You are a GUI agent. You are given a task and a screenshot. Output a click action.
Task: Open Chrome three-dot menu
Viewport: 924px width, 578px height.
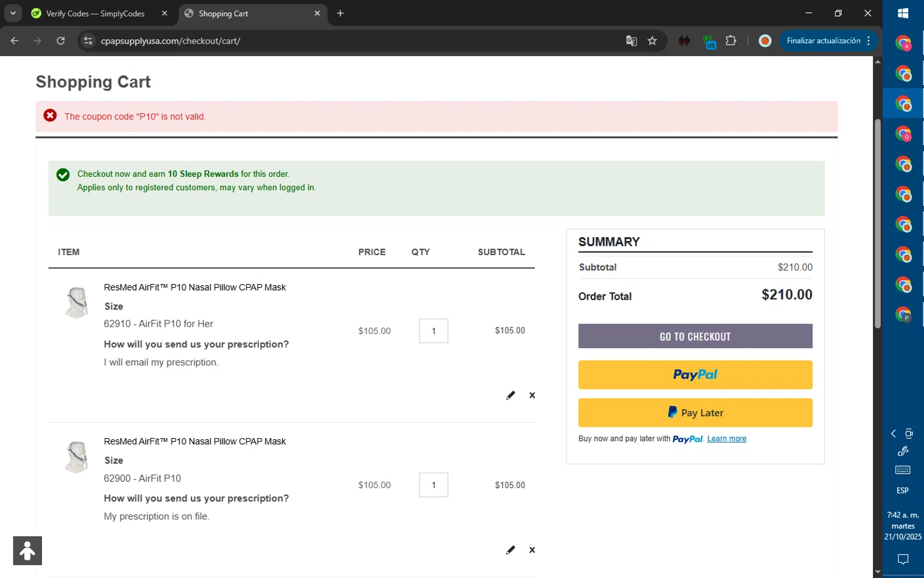[x=869, y=41]
